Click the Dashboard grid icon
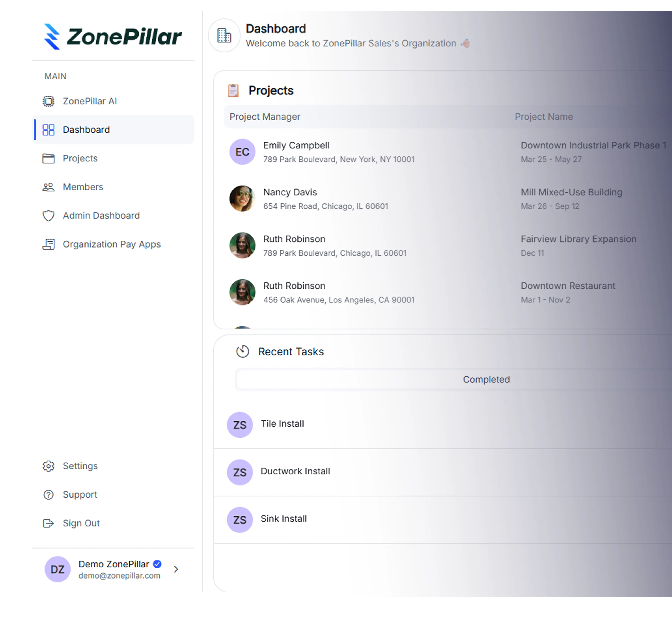 (x=49, y=130)
